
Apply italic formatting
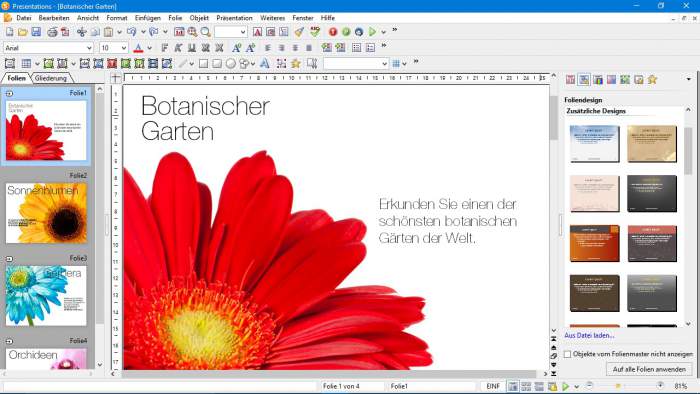[x=178, y=48]
